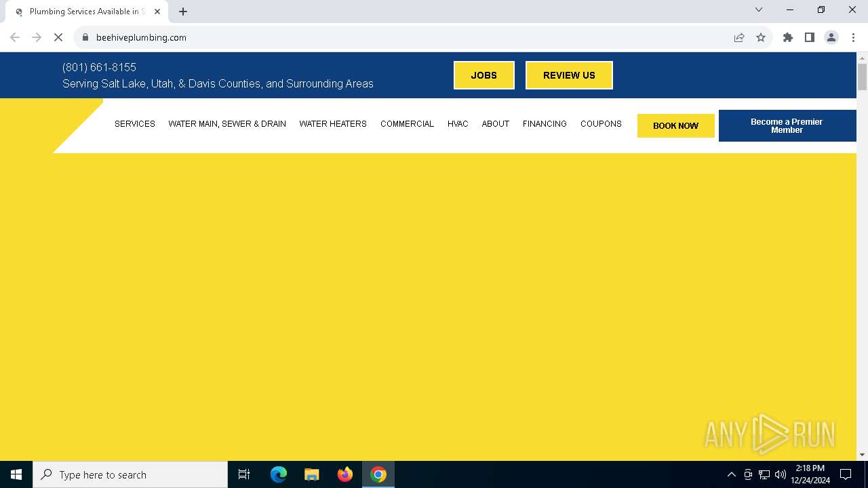Go back to previous page

15,37
